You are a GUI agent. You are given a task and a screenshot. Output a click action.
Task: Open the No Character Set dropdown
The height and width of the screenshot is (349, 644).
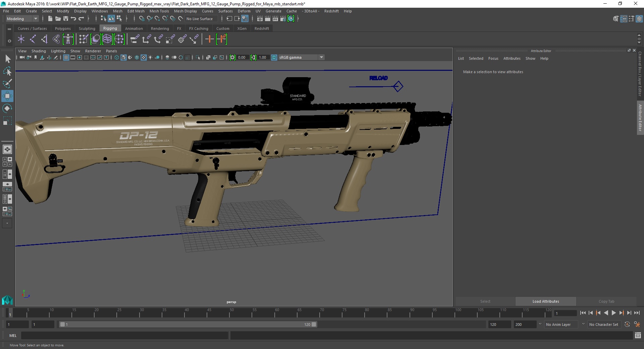coord(604,325)
